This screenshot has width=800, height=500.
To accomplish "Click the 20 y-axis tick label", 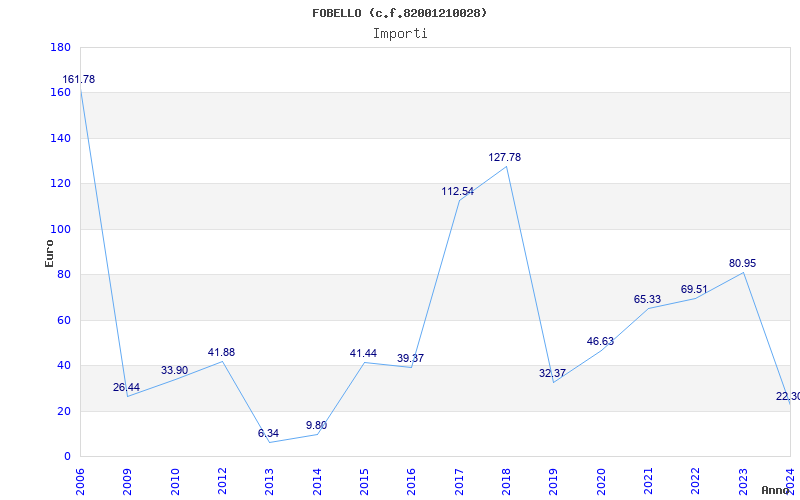I will [x=64, y=411].
